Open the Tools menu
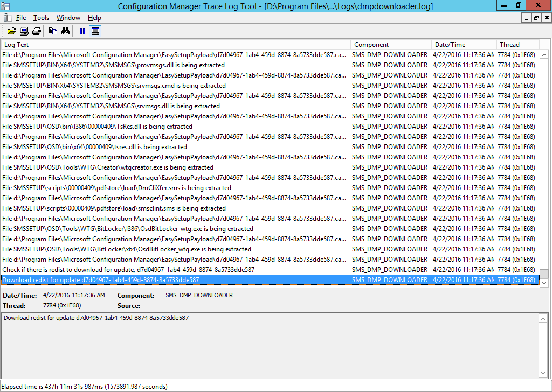 (x=41, y=18)
